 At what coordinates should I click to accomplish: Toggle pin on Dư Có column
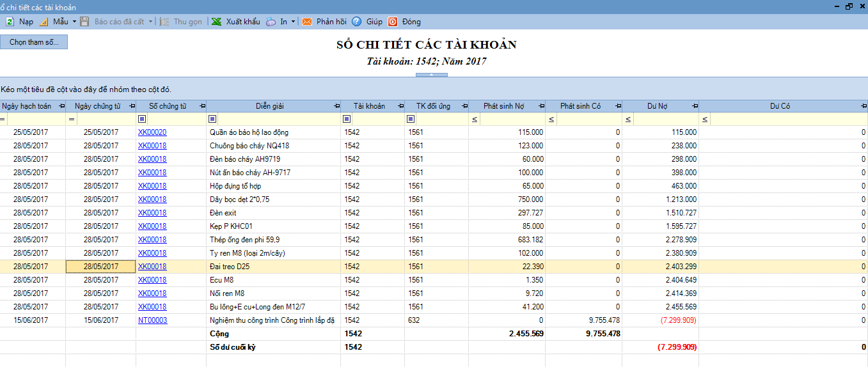pos(863,106)
